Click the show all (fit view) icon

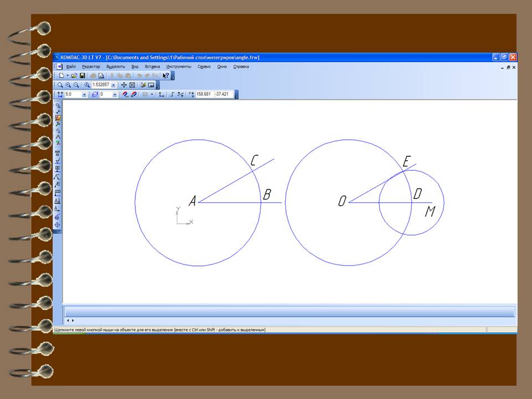(132, 85)
